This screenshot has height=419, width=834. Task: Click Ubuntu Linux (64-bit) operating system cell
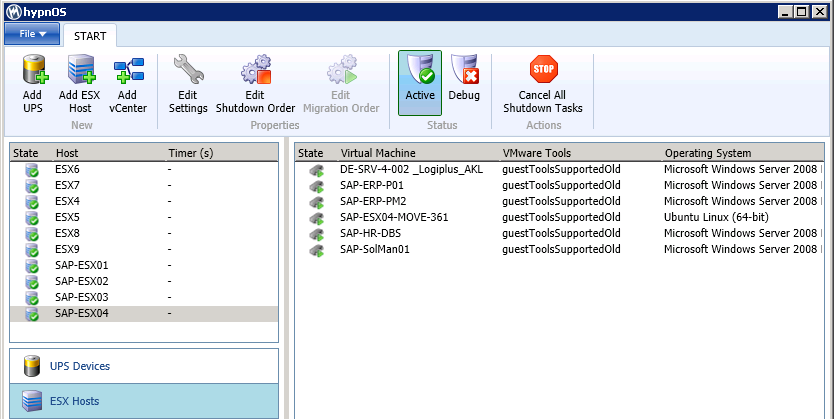point(716,217)
